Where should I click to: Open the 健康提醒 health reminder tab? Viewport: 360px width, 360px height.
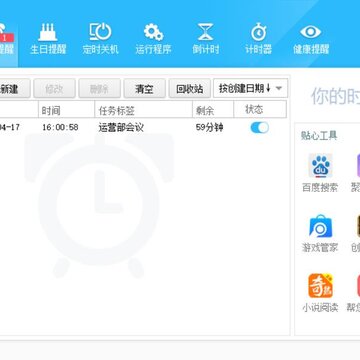[x=311, y=39]
